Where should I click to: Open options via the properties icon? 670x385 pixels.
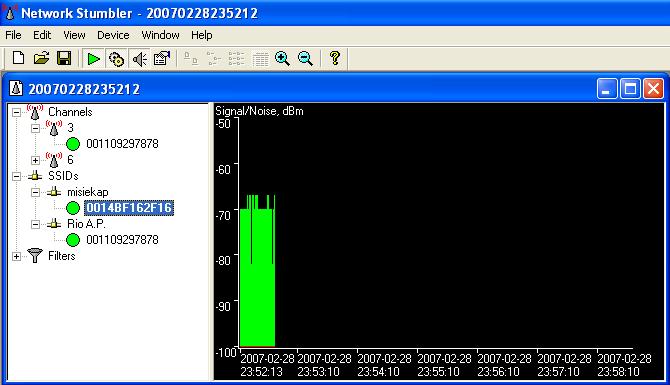click(162, 59)
